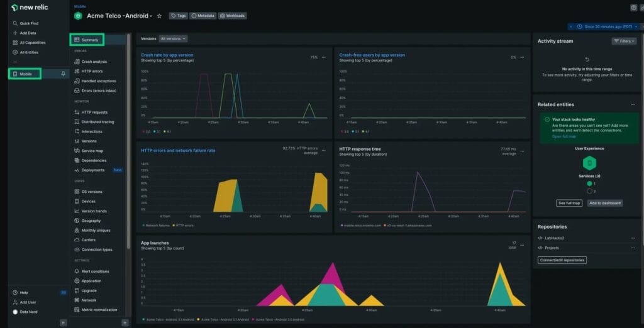Click Add Data in sidebar
Viewport: 644px width, 328px height.
click(x=25, y=33)
